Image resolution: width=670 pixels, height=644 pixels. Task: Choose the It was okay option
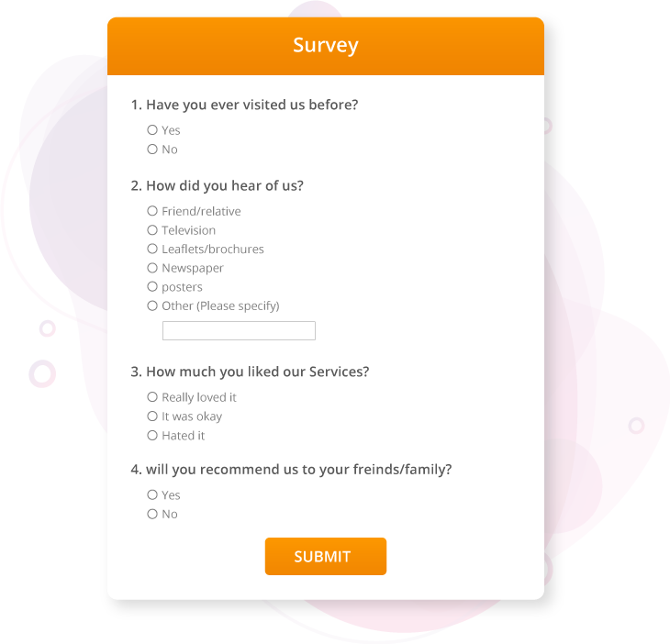tap(152, 416)
